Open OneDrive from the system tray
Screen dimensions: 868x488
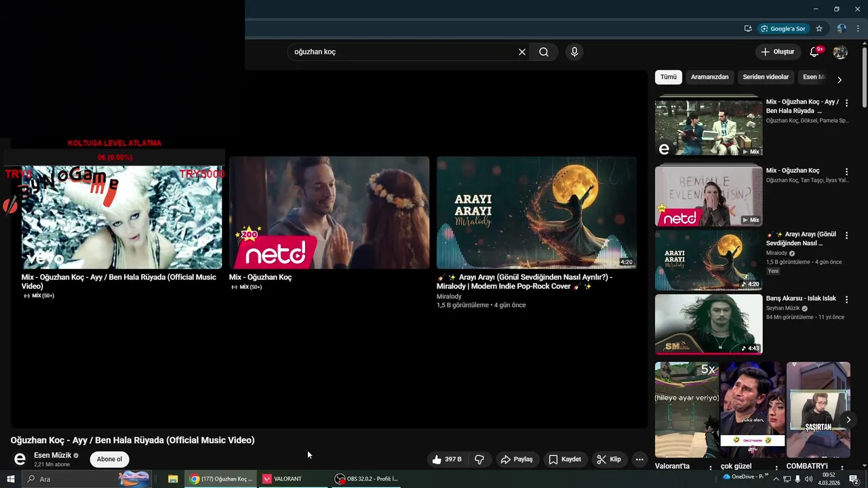[x=743, y=476]
